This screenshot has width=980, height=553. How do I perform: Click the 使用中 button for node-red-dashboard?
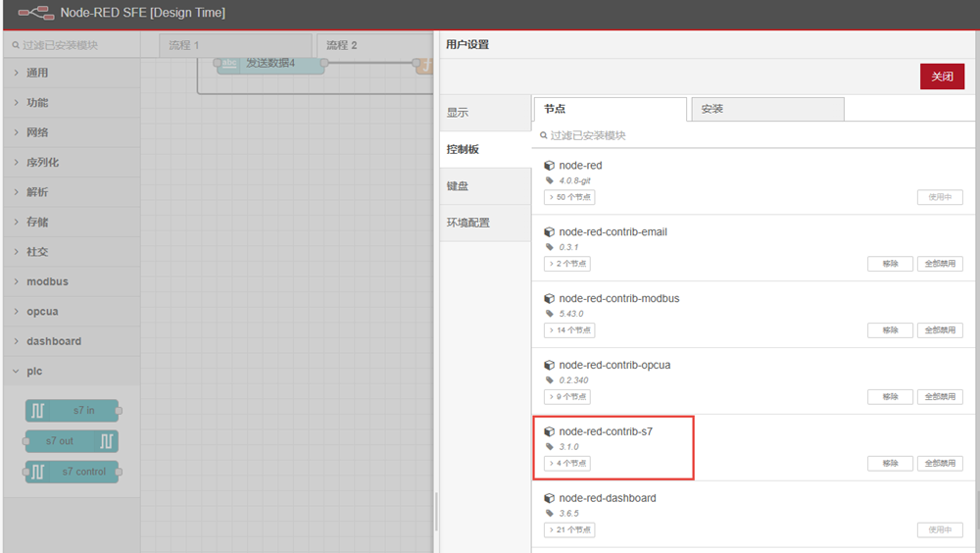[x=940, y=529]
